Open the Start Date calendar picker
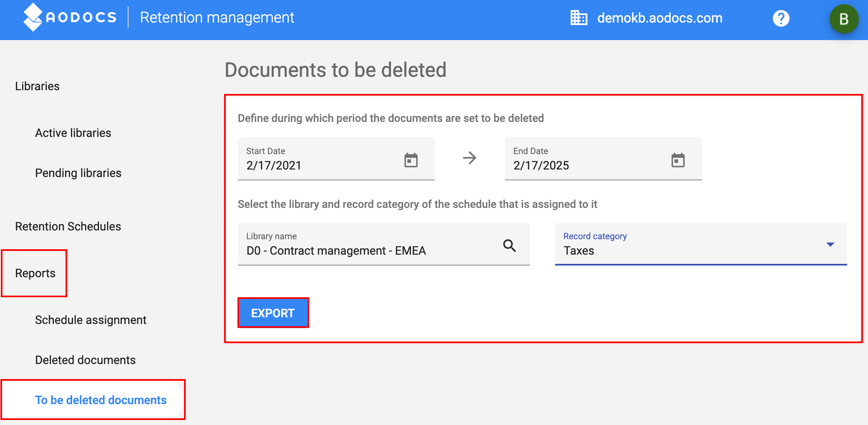This screenshot has height=425, width=868. point(411,160)
